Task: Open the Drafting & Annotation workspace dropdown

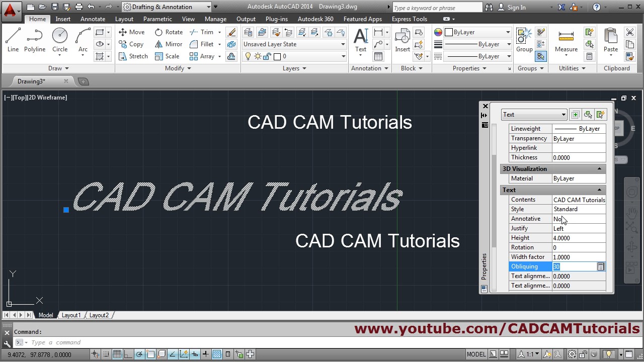Action: pos(167,7)
